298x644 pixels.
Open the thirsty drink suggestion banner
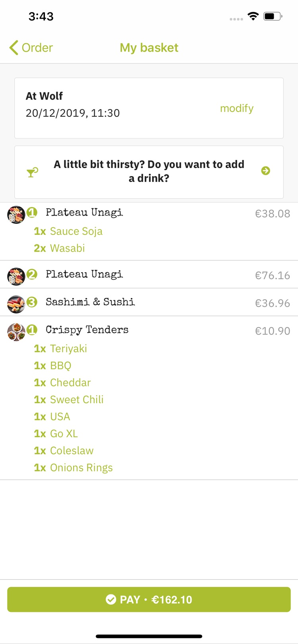tap(149, 172)
